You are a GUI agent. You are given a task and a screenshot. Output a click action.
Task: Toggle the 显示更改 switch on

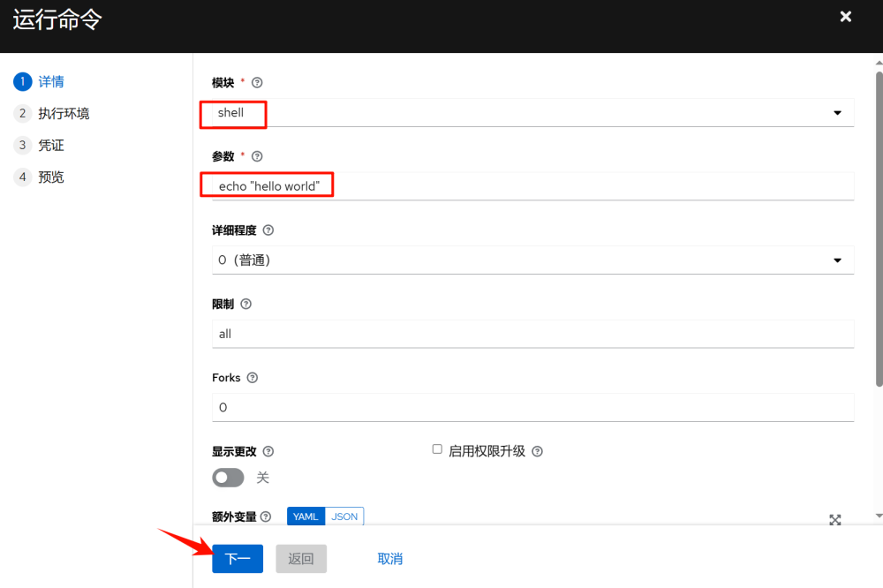pyautogui.click(x=228, y=478)
